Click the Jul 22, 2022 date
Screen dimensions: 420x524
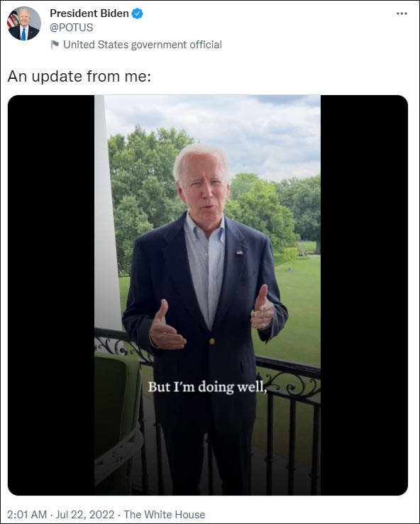[85, 515]
